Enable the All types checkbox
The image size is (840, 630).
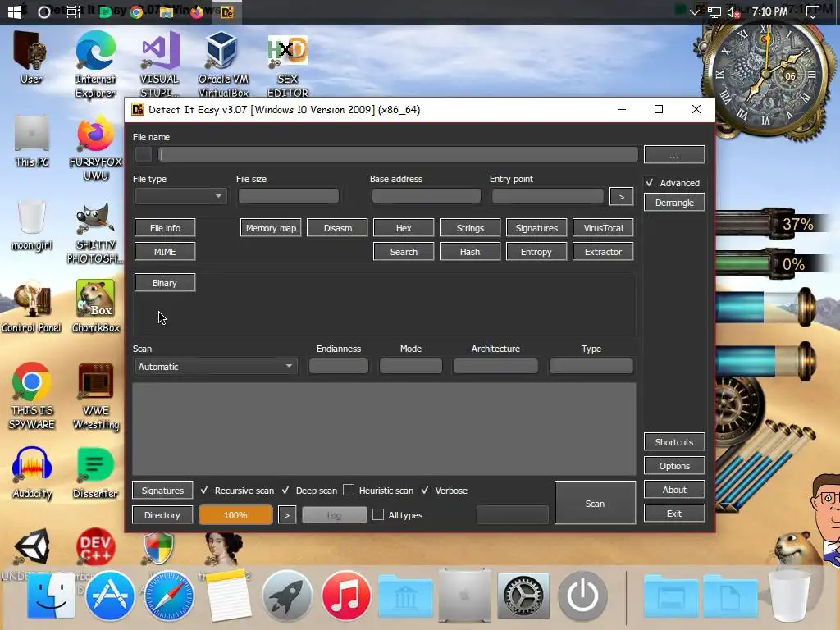(378, 515)
